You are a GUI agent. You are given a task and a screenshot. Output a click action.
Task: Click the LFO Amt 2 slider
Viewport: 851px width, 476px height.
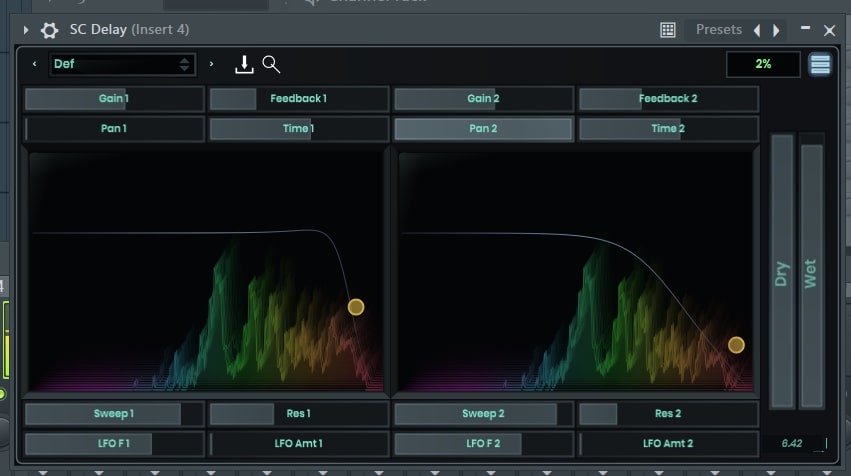pos(668,443)
